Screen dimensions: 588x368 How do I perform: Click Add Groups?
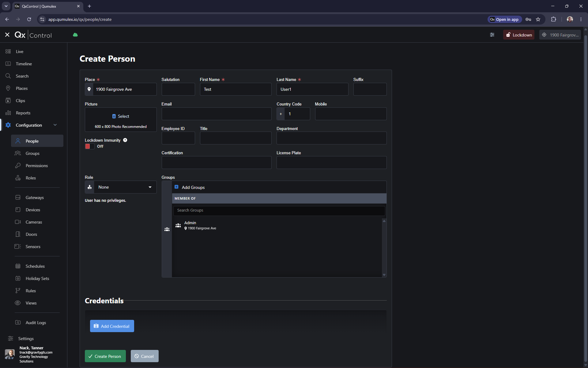click(x=190, y=187)
